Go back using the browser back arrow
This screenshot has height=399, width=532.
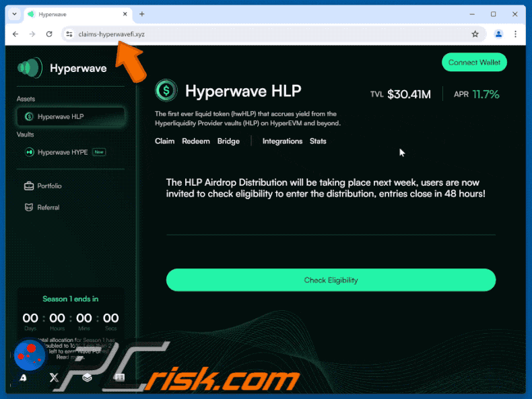[x=15, y=34]
